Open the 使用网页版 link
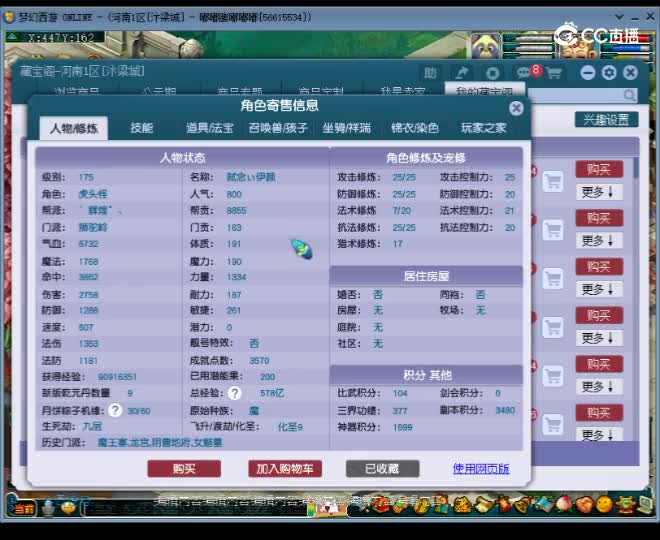 481,468
